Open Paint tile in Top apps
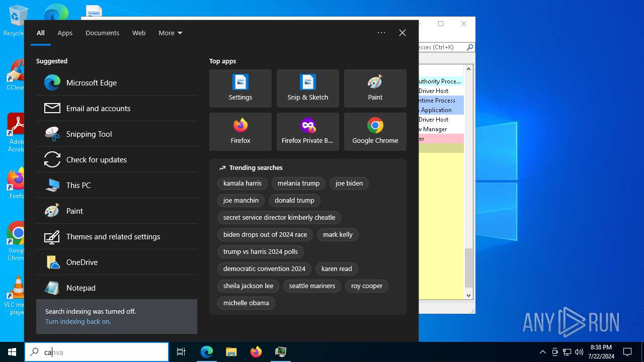 point(375,88)
